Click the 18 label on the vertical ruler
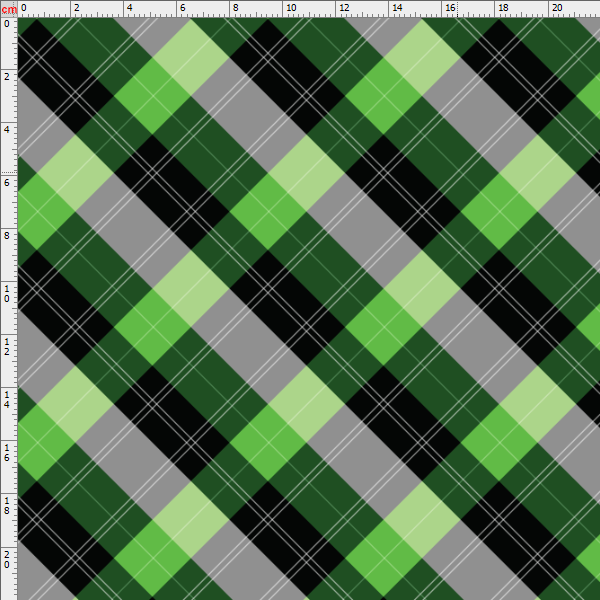The image size is (600, 600). coord(7,505)
